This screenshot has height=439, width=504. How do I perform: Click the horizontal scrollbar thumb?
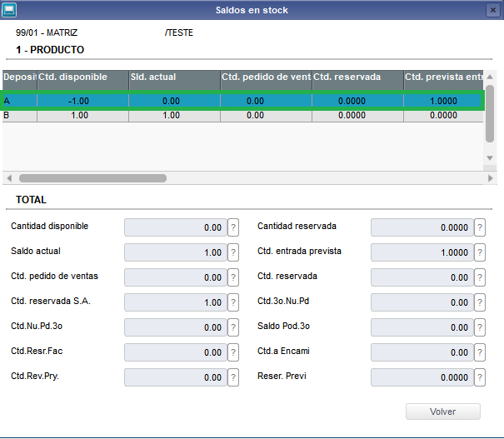[92, 178]
